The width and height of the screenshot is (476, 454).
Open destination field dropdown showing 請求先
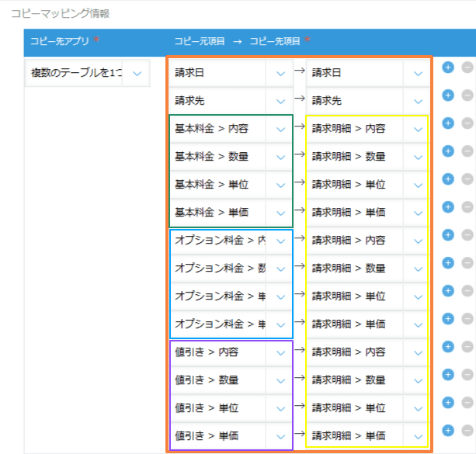pyautogui.click(x=368, y=101)
